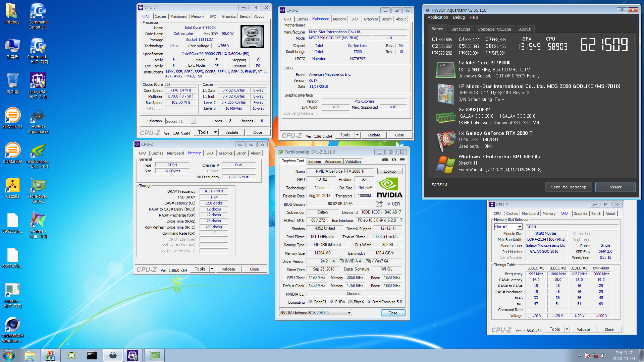Open the Slot #2 memory slot dropdown
This screenshot has width=644, height=362.
[x=508, y=227]
